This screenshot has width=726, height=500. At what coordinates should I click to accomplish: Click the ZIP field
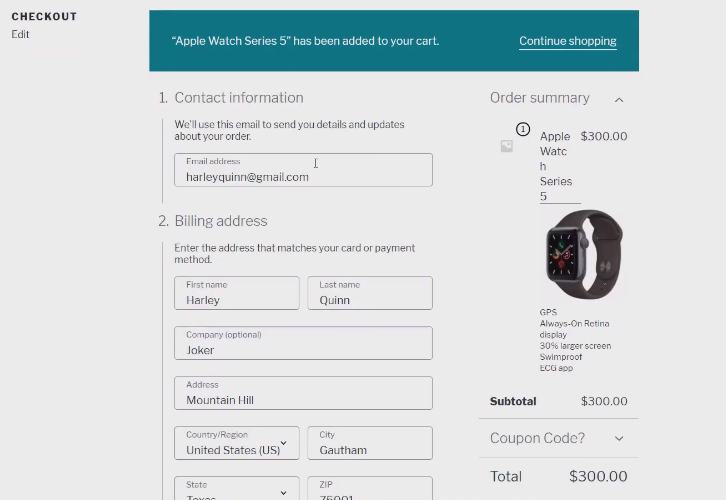[370, 488]
